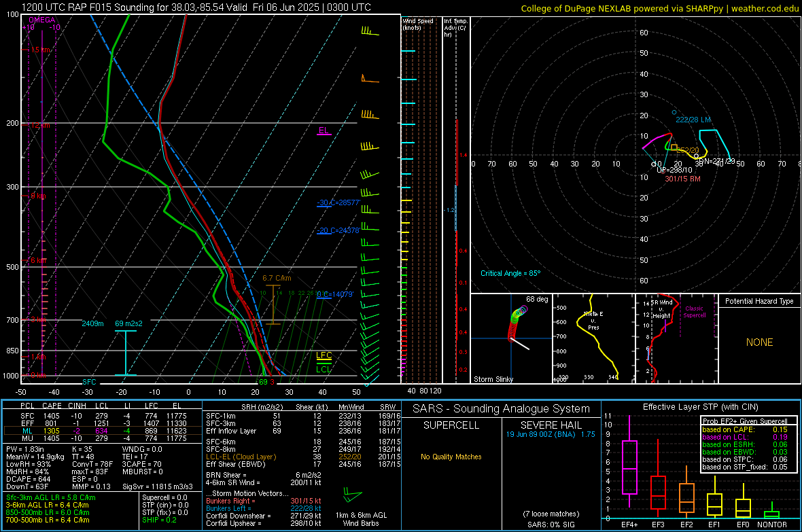Screen dimensions: 802x532
Task: Click the NONE hazard type text
Action: (759, 342)
